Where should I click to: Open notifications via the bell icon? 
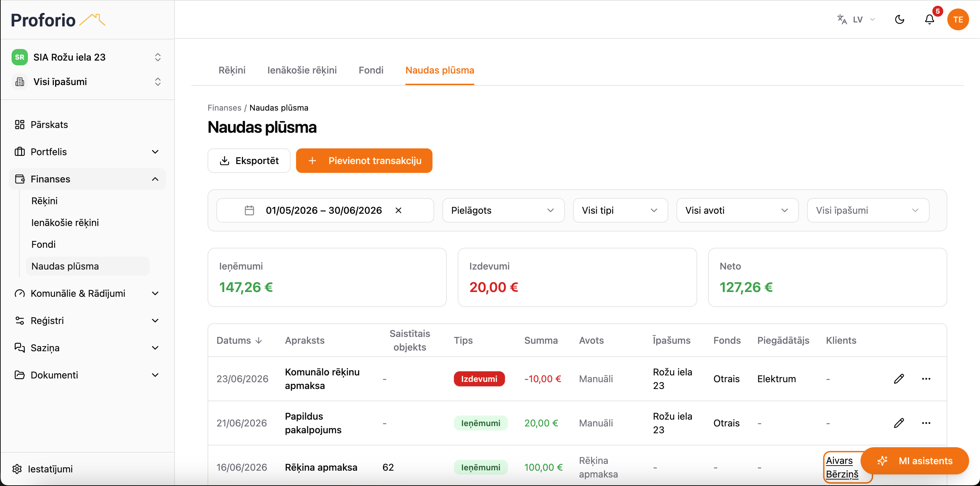coord(929,19)
